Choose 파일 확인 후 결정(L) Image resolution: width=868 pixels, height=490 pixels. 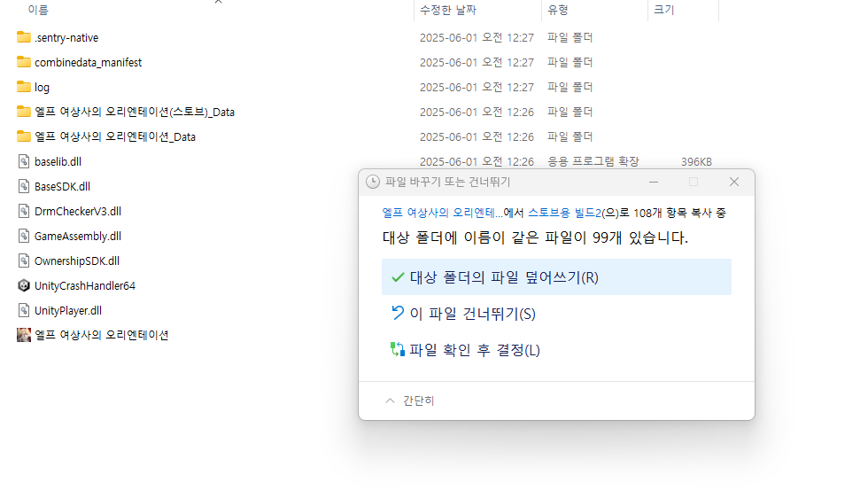556,350
